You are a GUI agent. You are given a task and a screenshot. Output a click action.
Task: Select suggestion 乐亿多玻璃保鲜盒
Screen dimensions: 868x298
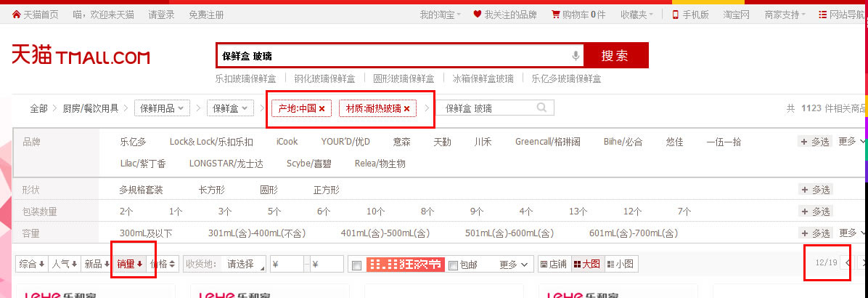click(x=566, y=78)
